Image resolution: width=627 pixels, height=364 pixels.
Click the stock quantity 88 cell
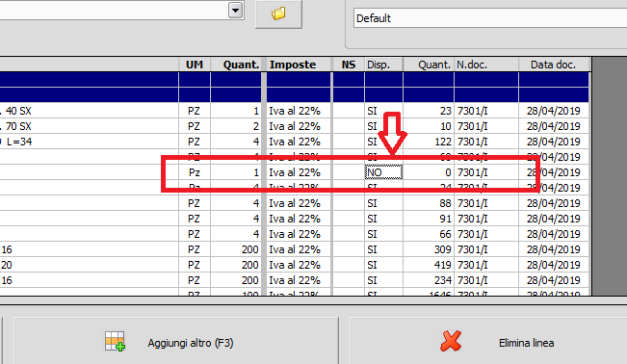coord(429,203)
